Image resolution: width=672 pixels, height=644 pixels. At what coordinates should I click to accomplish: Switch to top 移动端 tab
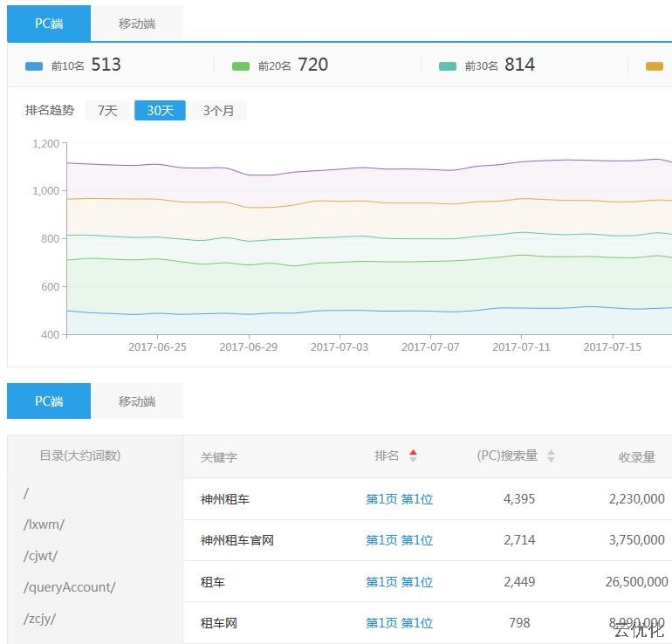point(137,24)
